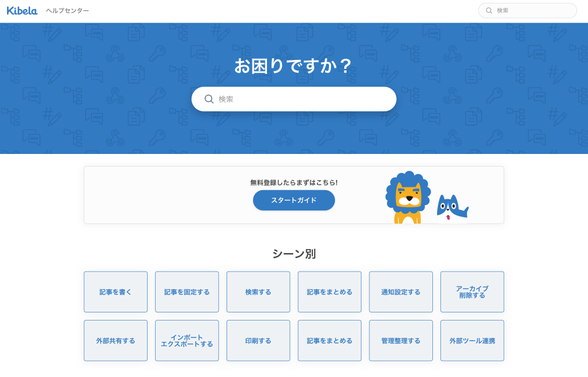
Task: Open the 外部共有する help category
Action: tap(115, 340)
